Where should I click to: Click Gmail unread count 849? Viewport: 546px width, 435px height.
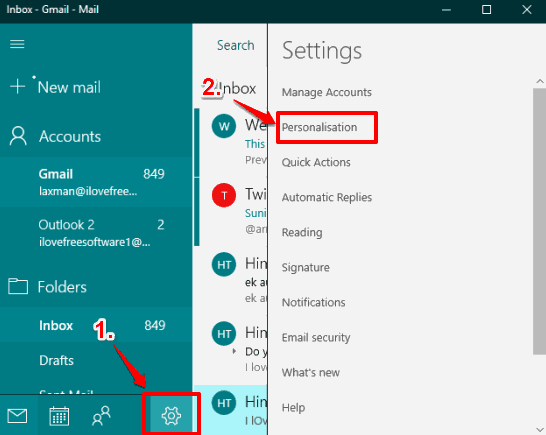point(154,173)
